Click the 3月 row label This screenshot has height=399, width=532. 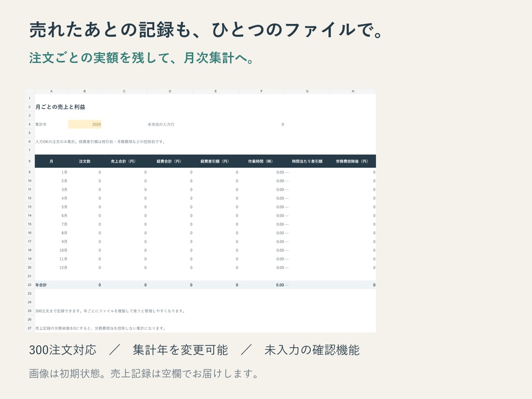[64, 190]
